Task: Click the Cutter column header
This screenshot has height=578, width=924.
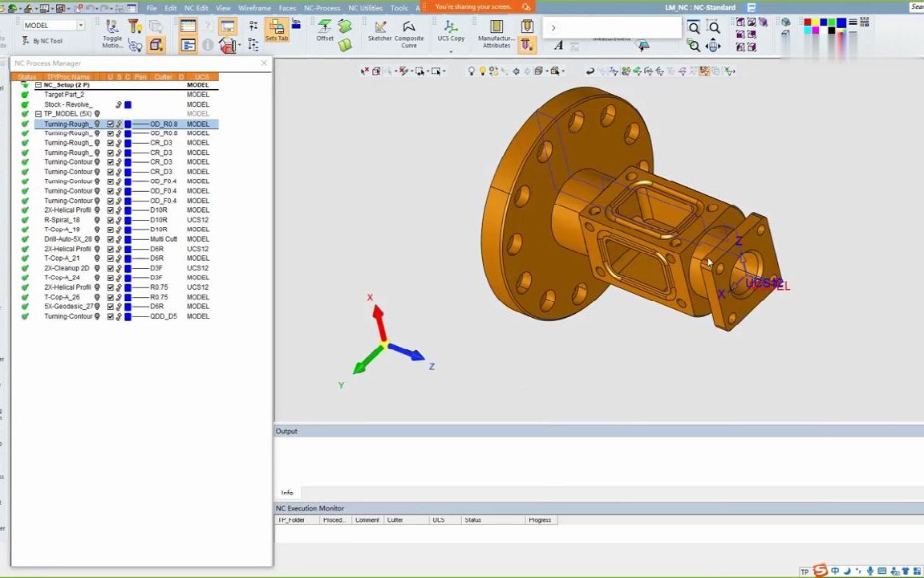Action: click(163, 77)
